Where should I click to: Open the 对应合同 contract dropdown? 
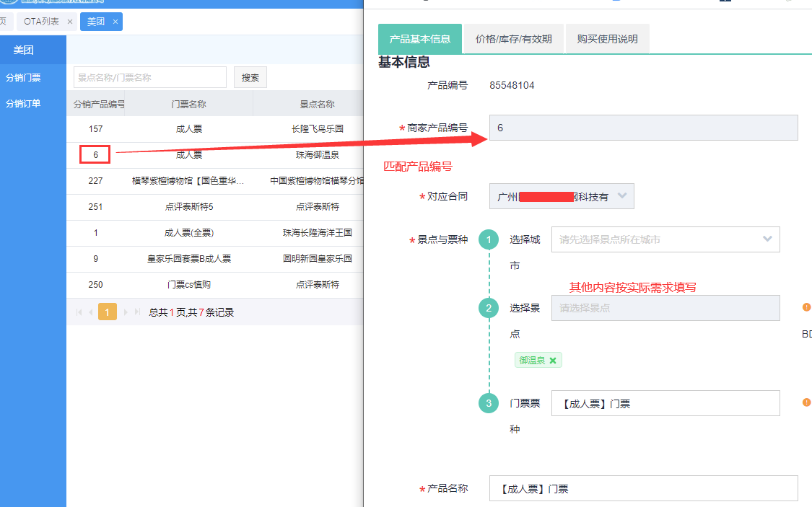coord(562,196)
